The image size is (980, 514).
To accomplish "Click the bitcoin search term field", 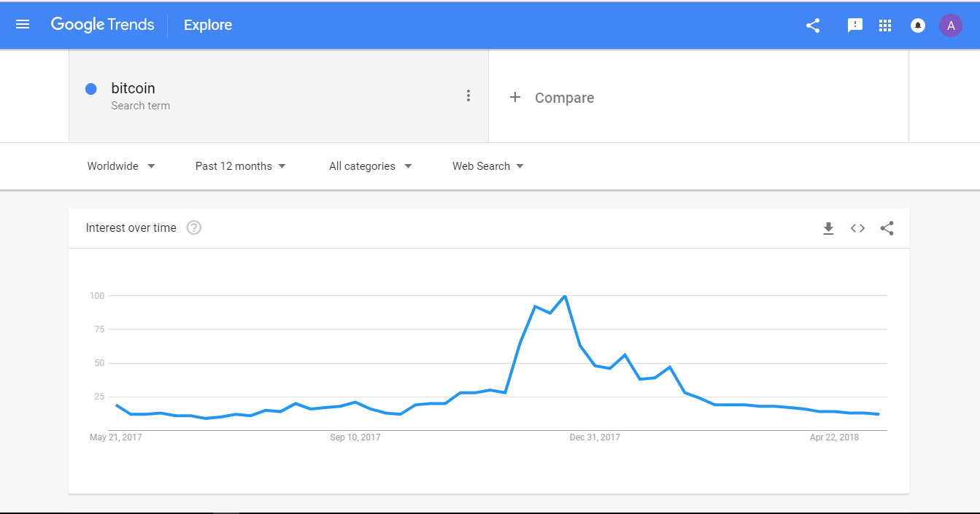I will [x=279, y=96].
